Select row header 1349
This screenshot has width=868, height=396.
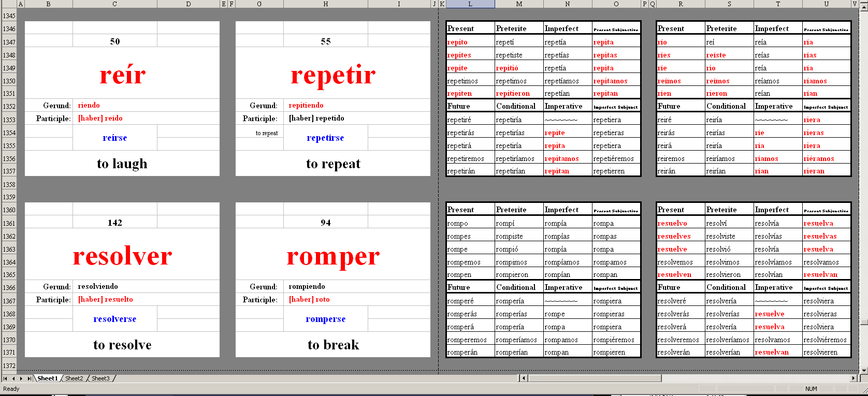coord(9,68)
